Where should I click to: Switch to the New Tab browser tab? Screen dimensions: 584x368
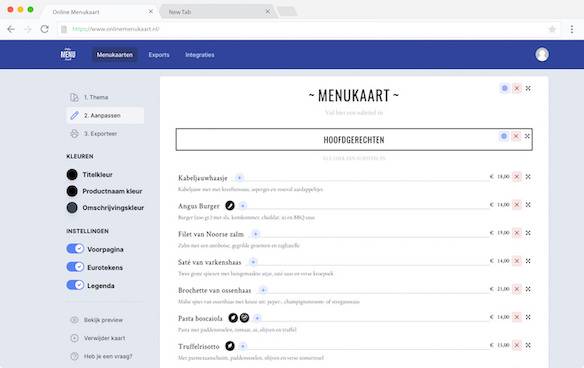(x=217, y=12)
